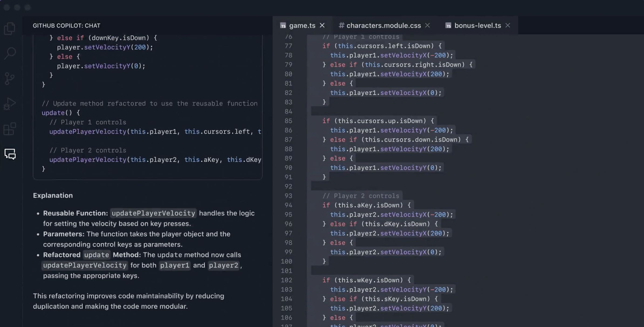
Task: Click the hash icon on characters.module.css tab
Action: click(341, 25)
